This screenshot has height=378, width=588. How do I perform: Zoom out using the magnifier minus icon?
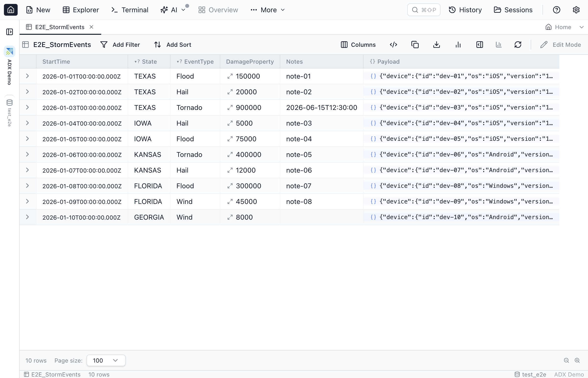click(x=566, y=360)
